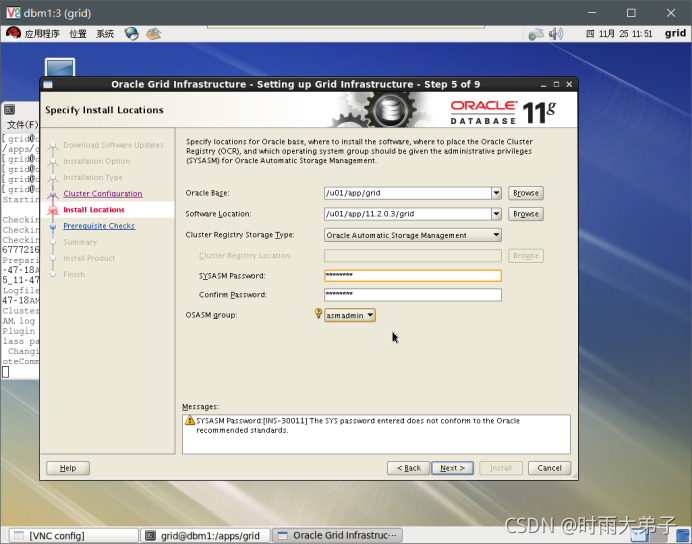Click the OSASM group hint lightbulb icon

[x=318, y=313]
